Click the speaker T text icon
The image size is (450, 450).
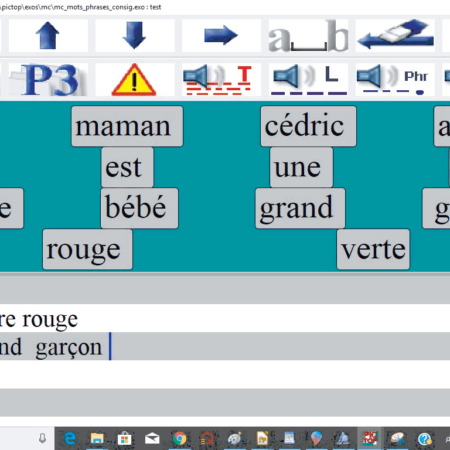coord(221,79)
